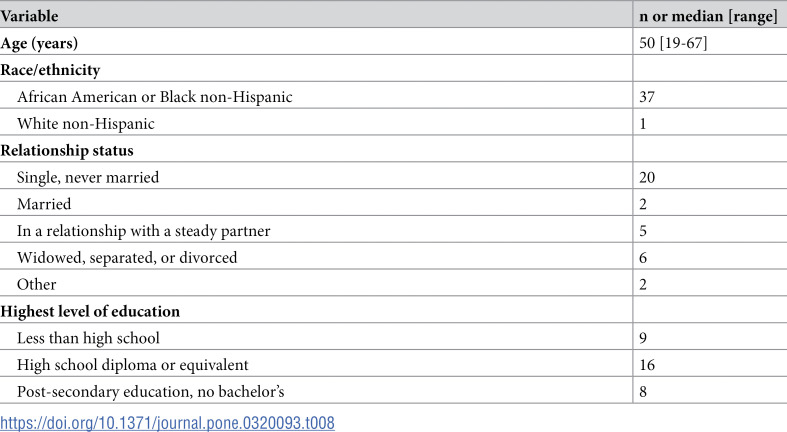Select the Race/ethnicity section heading
The width and height of the screenshot is (787, 432).
click(50, 70)
